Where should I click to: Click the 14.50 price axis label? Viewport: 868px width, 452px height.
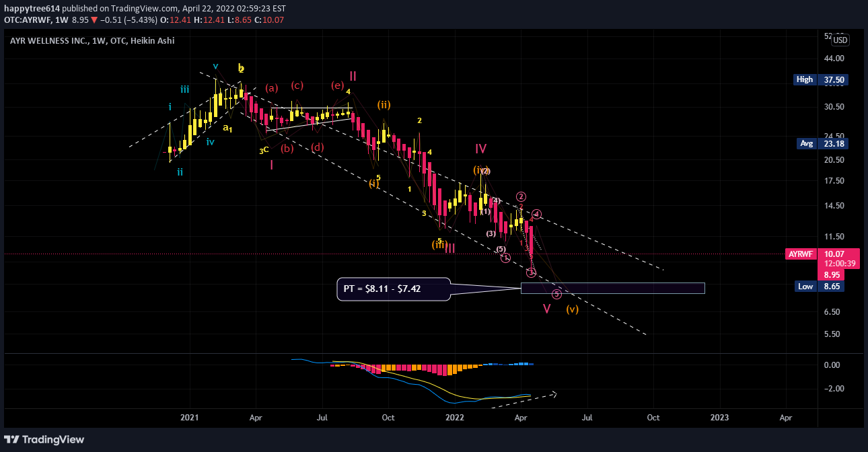coord(834,206)
